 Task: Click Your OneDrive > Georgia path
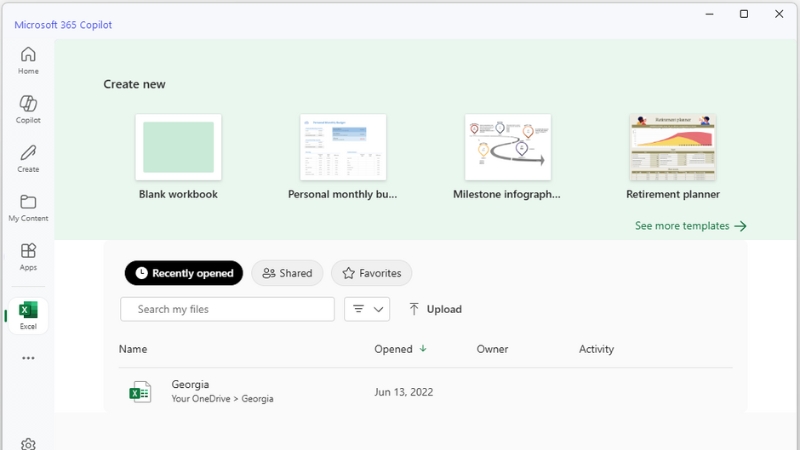(222, 398)
